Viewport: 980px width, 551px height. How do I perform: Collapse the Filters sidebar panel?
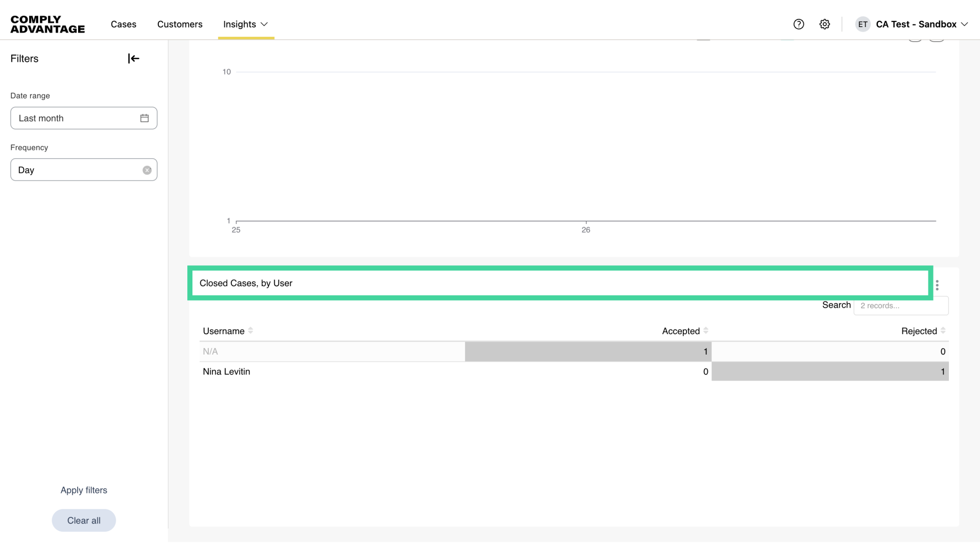pos(133,59)
